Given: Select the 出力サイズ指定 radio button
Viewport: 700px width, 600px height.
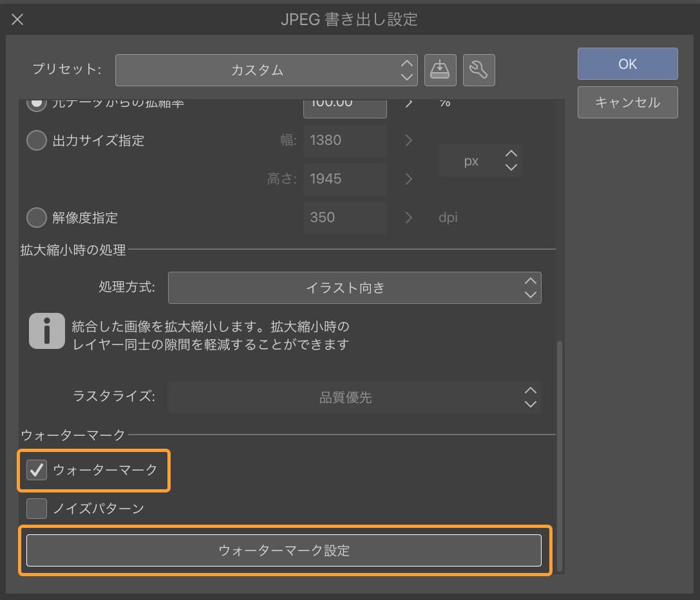Looking at the screenshot, I should click(x=36, y=140).
